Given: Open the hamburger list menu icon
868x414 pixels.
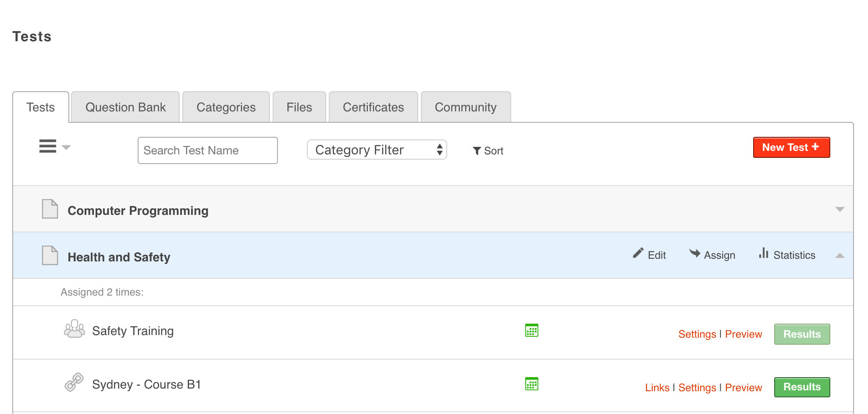Looking at the screenshot, I should [x=48, y=146].
